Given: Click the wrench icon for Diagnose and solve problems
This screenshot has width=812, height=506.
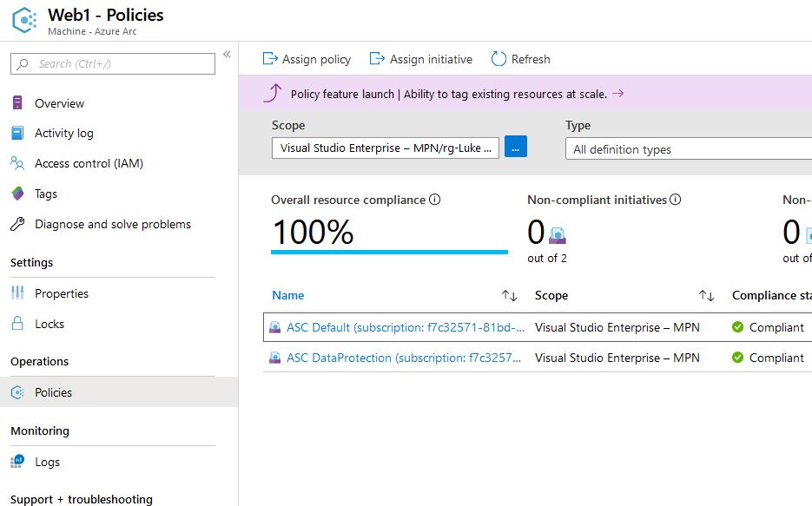Looking at the screenshot, I should pyautogui.click(x=17, y=224).
